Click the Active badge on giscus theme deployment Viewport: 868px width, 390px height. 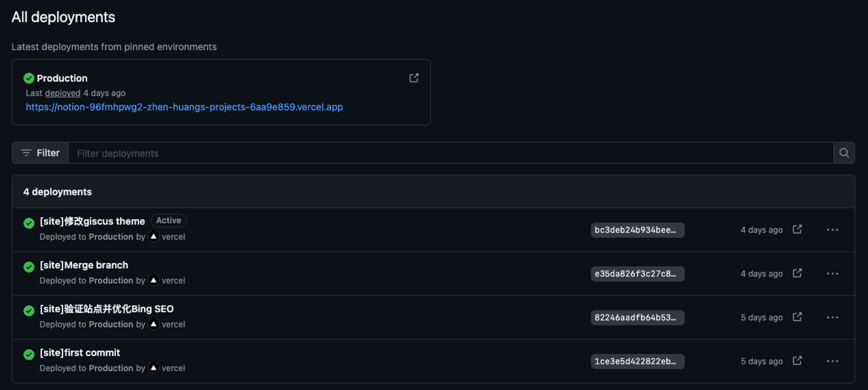[169, 220]
